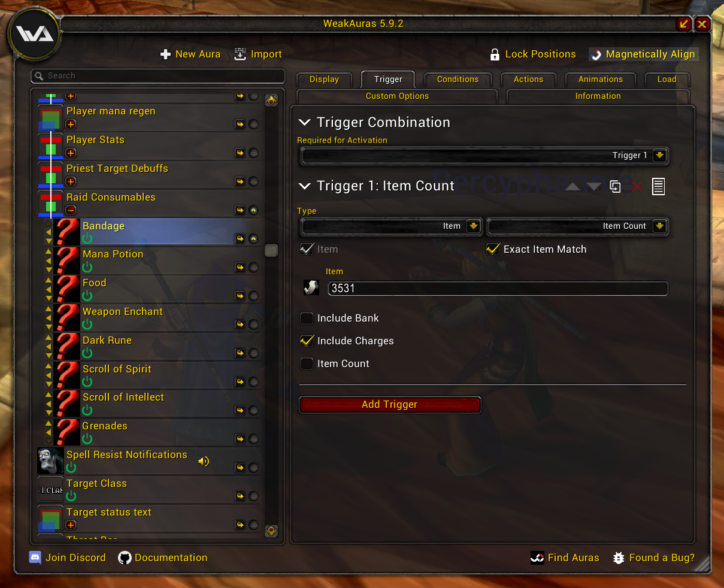The width and height of the screenshot is (724, 588).
Task: Click the aura list scrollbar thumb
Action: click(271, 250)
